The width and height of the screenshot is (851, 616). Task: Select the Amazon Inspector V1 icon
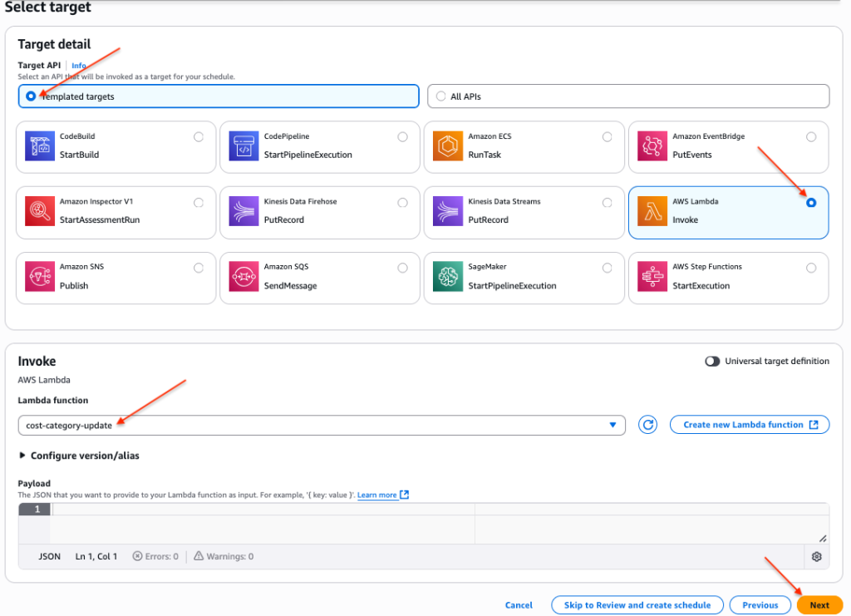pyautogui.click(x=39, y=210)
